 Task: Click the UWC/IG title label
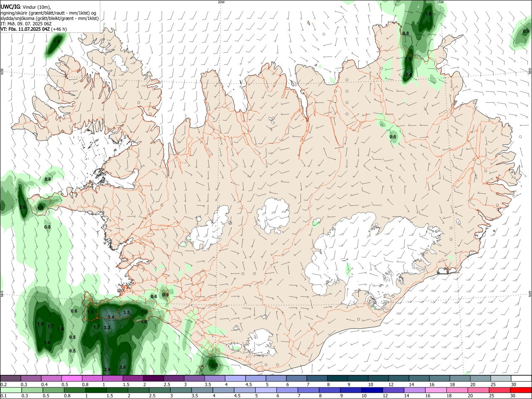[10, 7]
